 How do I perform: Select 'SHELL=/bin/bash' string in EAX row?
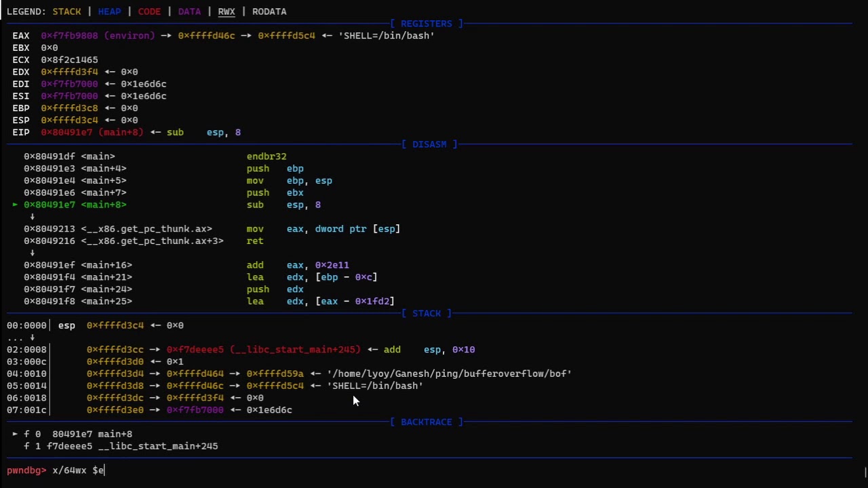pyautogui.click(x=387, y=35)
